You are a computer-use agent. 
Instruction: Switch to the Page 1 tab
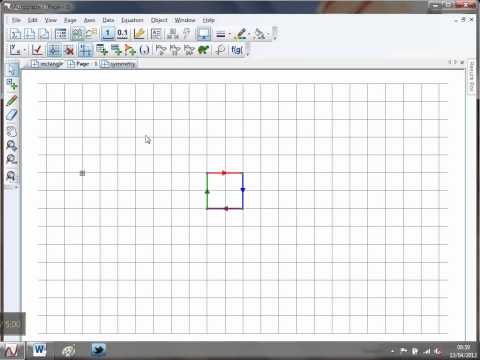[82, 64]
